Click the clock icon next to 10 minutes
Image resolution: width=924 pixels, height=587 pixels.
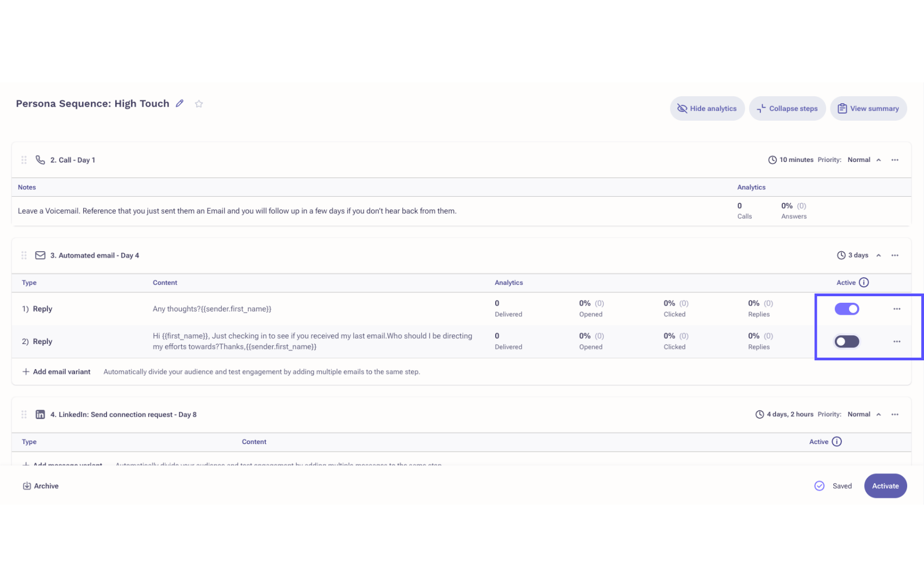(772, 160)
